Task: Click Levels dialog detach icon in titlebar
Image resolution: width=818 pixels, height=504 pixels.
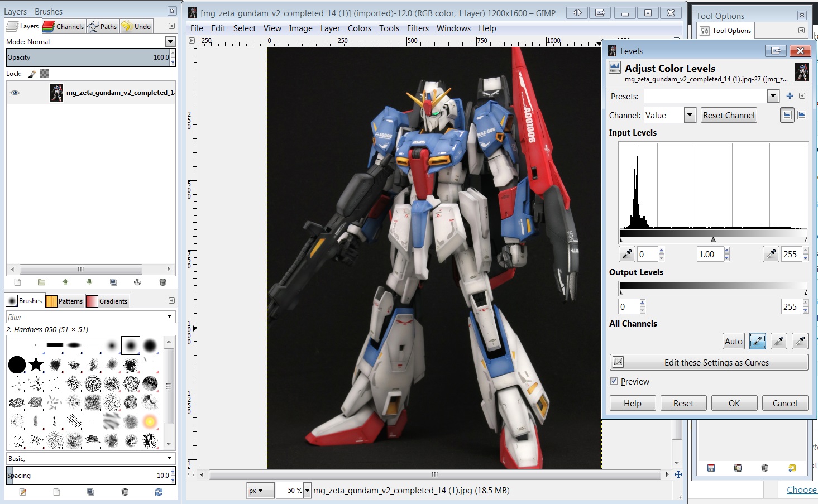Action: pos(776,51)
